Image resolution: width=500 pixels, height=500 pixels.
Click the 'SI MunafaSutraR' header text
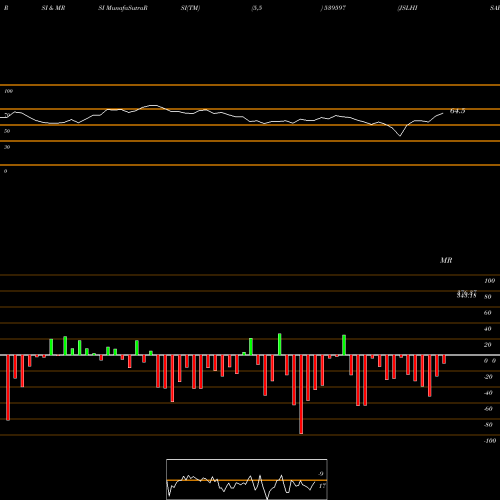click(123, 8)
